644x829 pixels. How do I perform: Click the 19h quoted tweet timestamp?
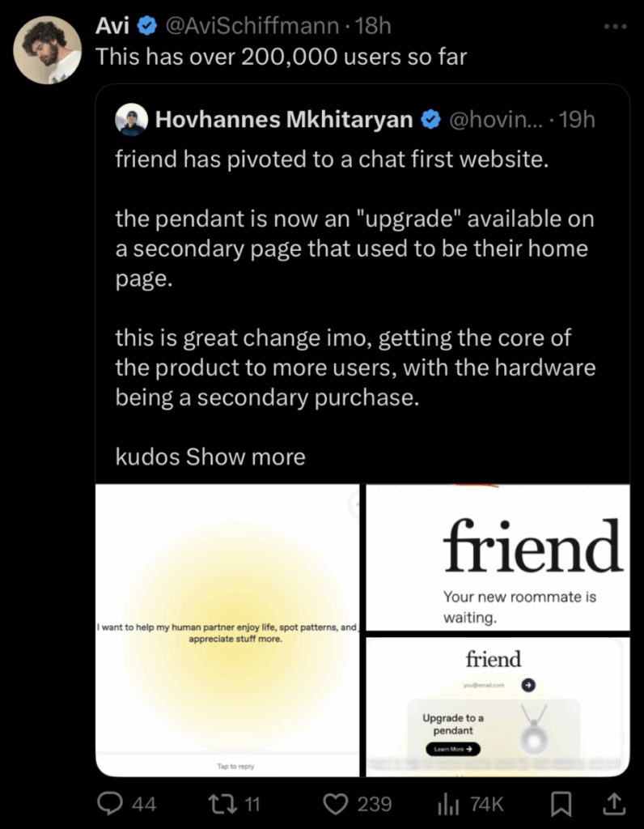577,121
